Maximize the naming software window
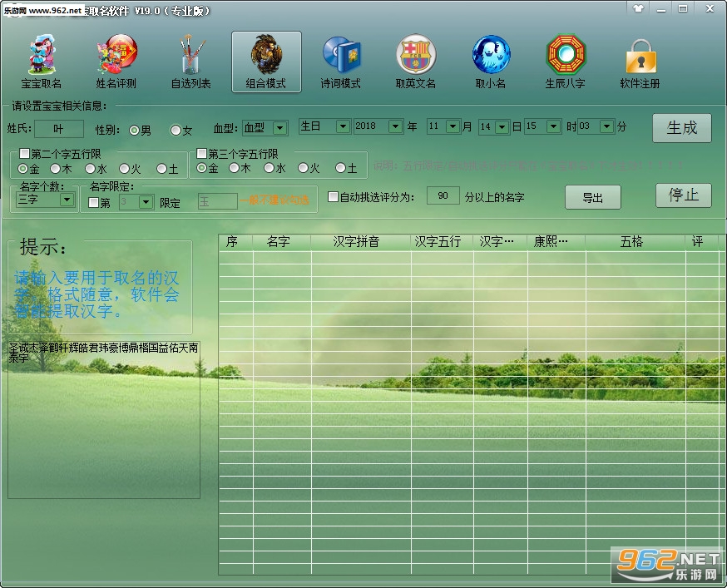 click(x=682, y=8)
